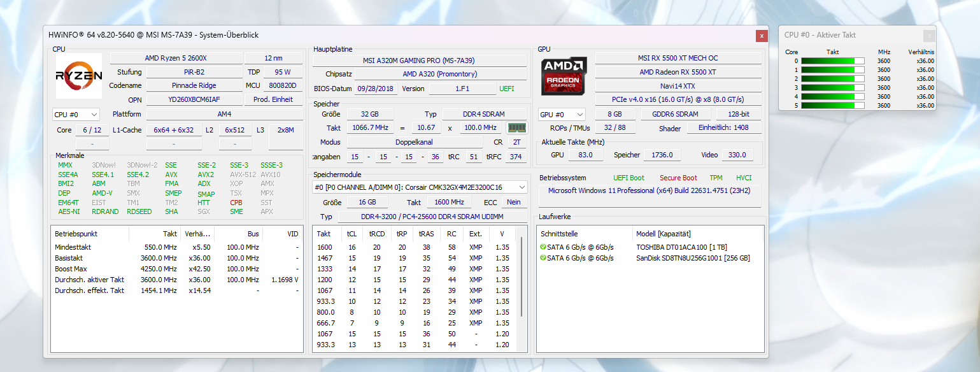Click the Navi14 XTX GPU field
The width and height of the screenshot is (980, 372).
pos(678,85)
